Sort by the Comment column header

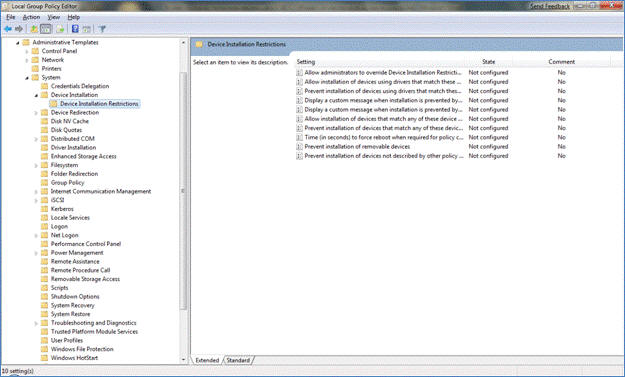pyautogui.click(x=562, y=62)
